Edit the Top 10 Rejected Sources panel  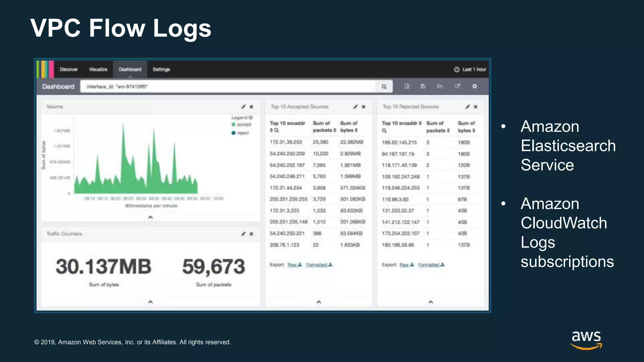click(x=468, y=107)
